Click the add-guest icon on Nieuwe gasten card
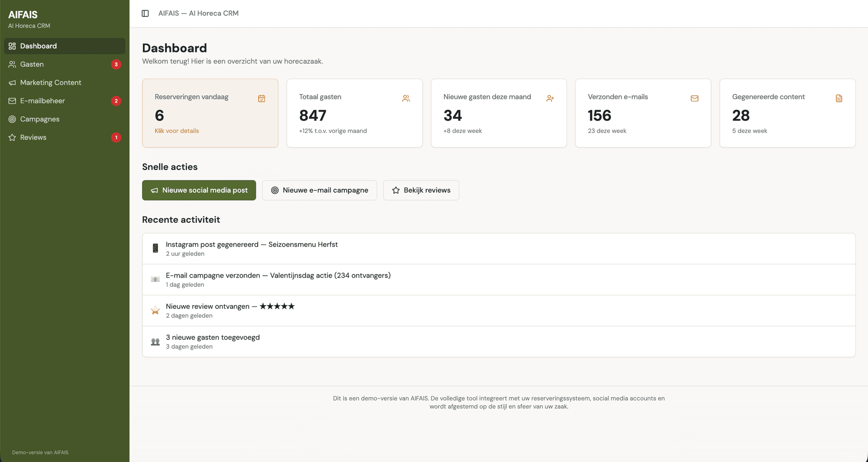This screenshot has height=462, width=868. [x=550, y=98]
